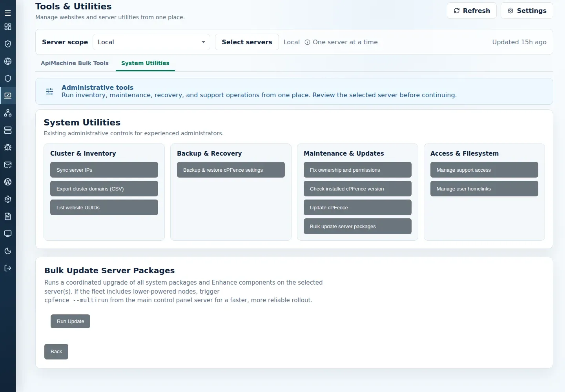Click the 'One server at a time' text
This screenshot has width=565, height=392.
[345, 42]
